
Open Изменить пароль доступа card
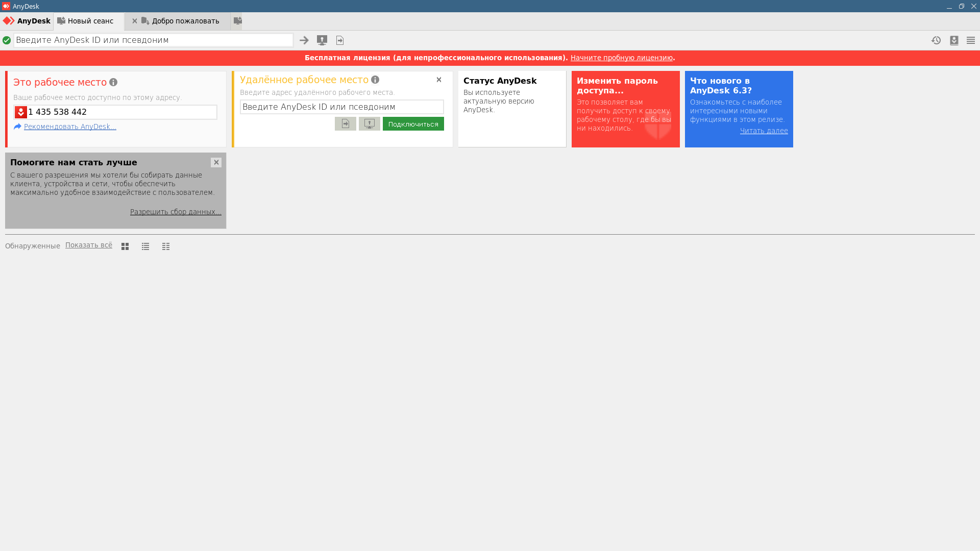626,109
